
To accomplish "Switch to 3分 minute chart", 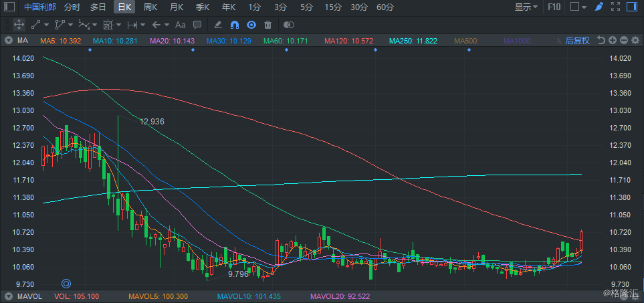I will [280, 7].
